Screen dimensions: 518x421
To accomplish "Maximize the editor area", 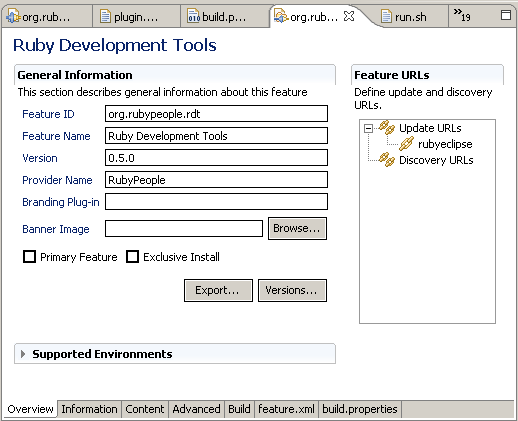I will (x=506, y=15).
